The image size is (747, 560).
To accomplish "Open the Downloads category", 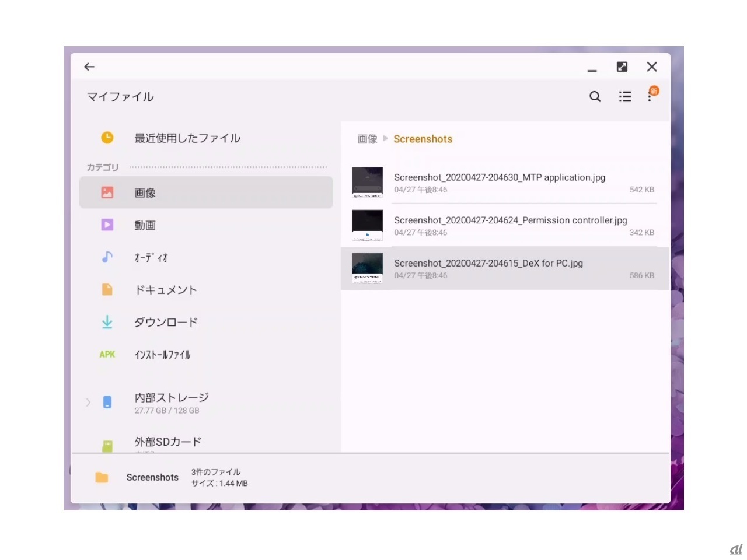I will pos(166,322).
